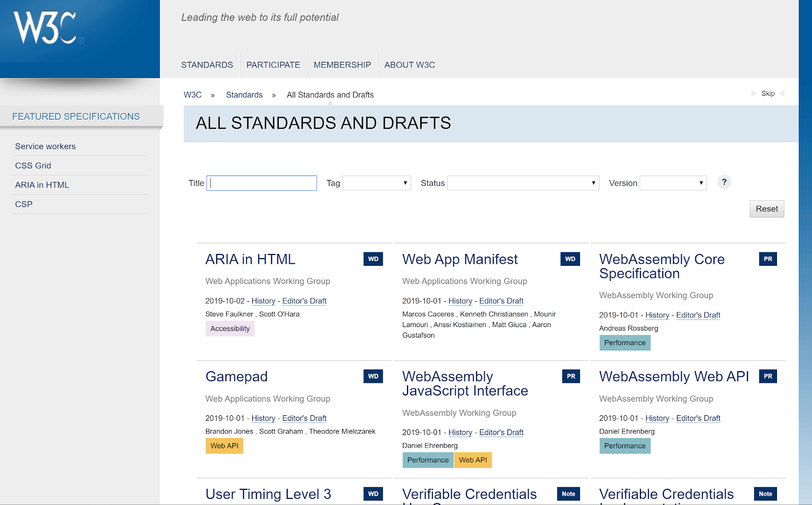Click the 'Marcos Caceres' author name

click(428, 314)
